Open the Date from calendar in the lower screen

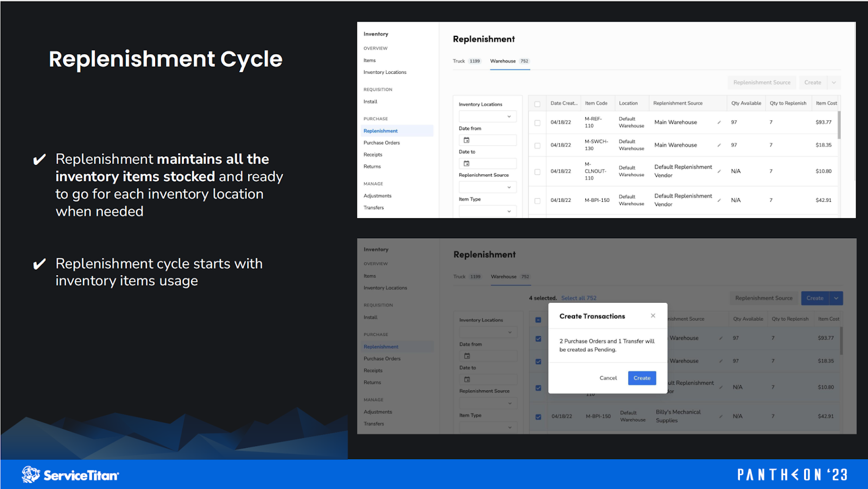468,355
